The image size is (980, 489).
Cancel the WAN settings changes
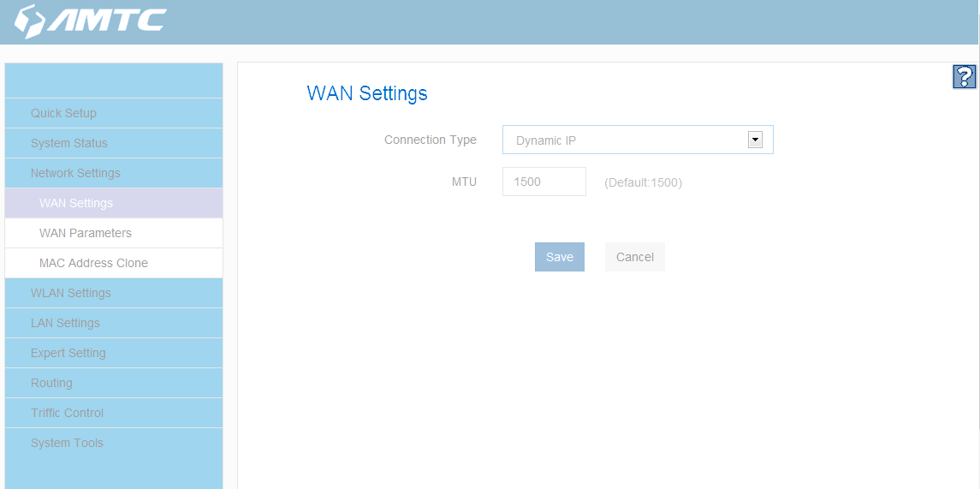(634, 257)
